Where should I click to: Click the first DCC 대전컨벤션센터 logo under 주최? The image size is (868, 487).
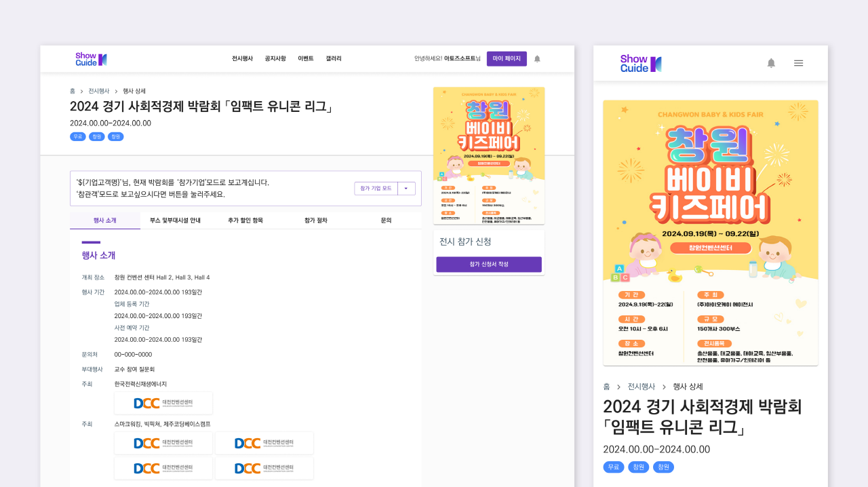click(x=163, y=402)
